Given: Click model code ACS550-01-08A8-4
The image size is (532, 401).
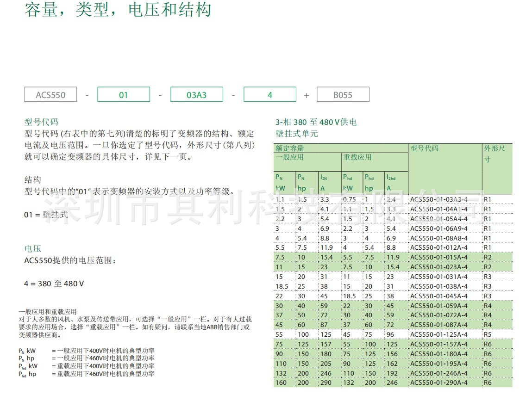Looking at the screenshot, I should click(438, 238).
